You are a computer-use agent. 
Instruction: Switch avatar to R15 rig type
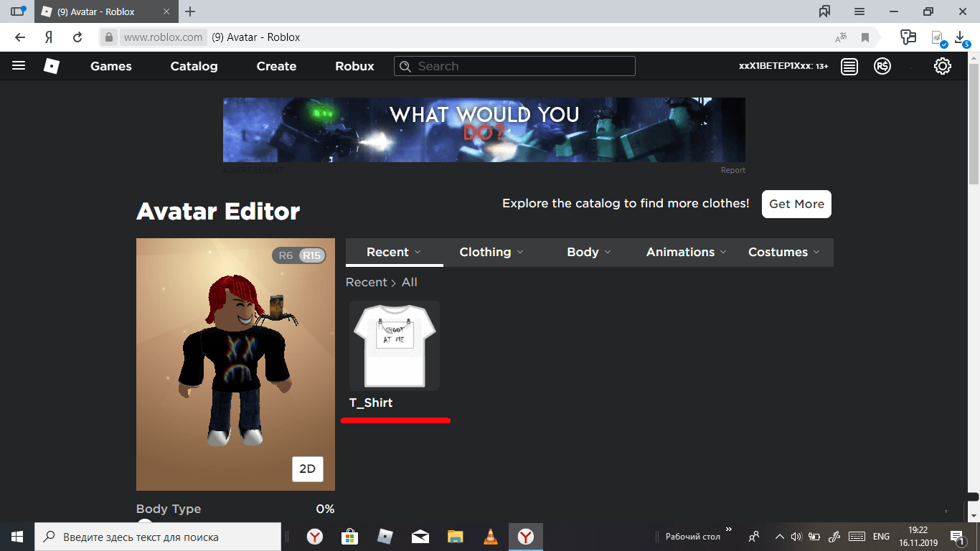pos(311,255)
